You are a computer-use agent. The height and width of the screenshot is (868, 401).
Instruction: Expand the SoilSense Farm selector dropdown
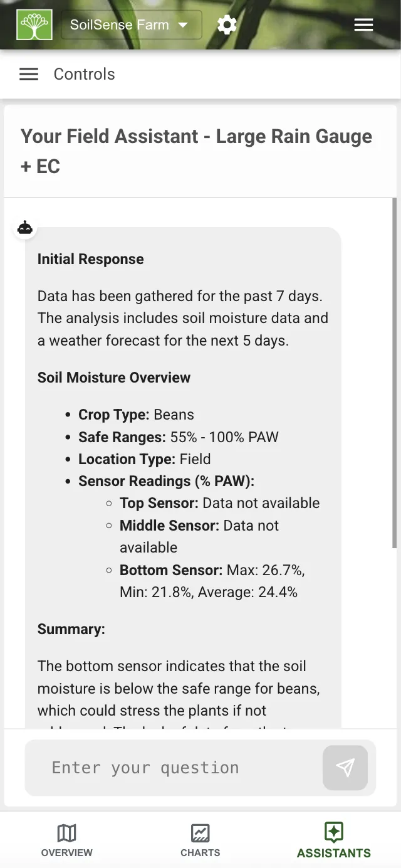pyautogui.click(x=131, y=24)
